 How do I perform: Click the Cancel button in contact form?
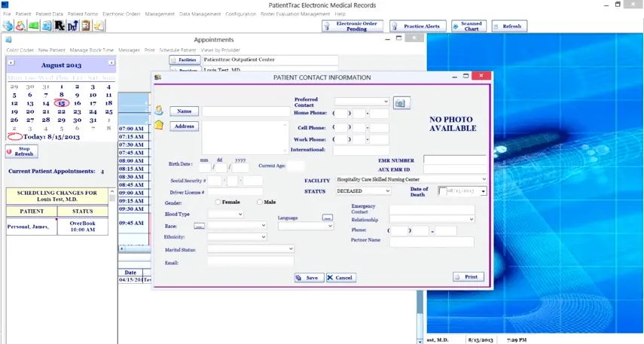(341, 278)
